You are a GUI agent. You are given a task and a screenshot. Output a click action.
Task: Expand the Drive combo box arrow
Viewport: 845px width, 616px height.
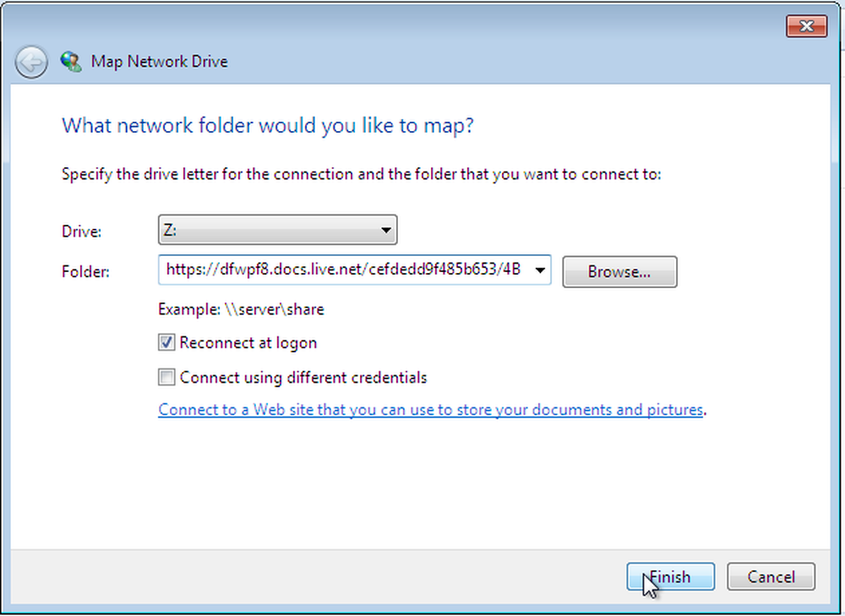tap(386, 230)
